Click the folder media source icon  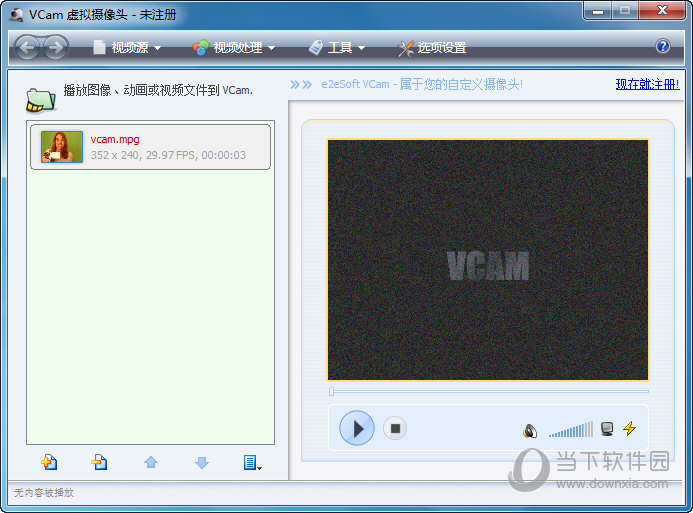click(41, 100)
